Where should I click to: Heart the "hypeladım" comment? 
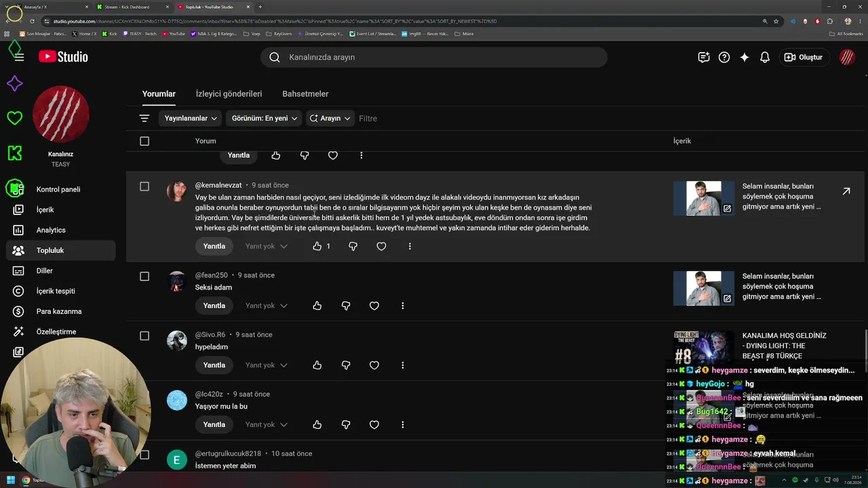click(x=374, y=365)
